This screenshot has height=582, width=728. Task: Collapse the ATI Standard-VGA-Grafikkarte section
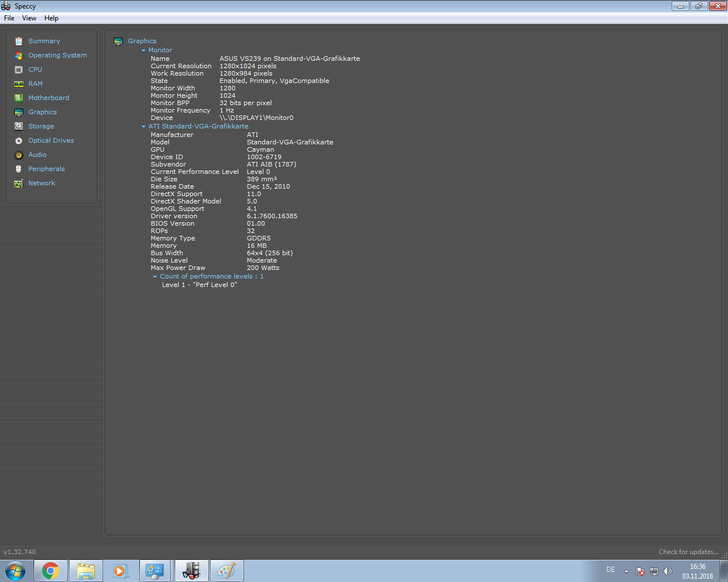pos(144,127)
